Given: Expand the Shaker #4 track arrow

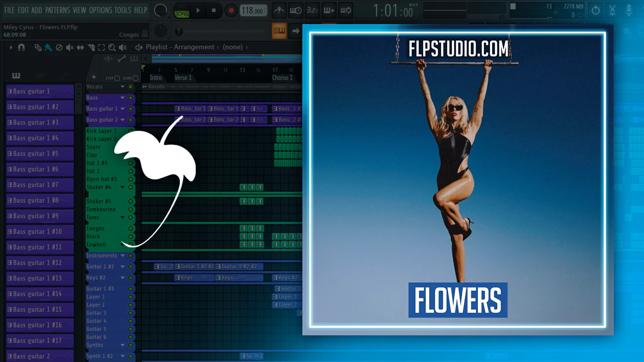Looking at the screenshot, I should 122,187.
